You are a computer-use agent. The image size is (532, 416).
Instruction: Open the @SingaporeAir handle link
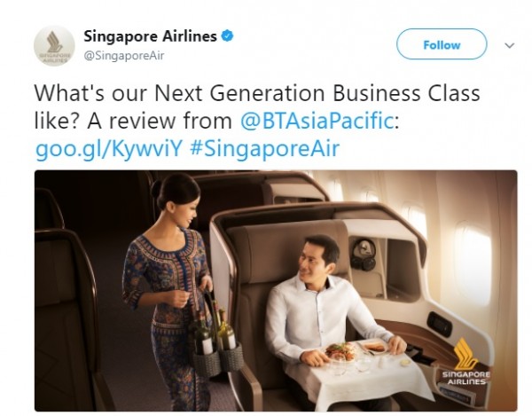pyautogui.click(x=124, y=55)
